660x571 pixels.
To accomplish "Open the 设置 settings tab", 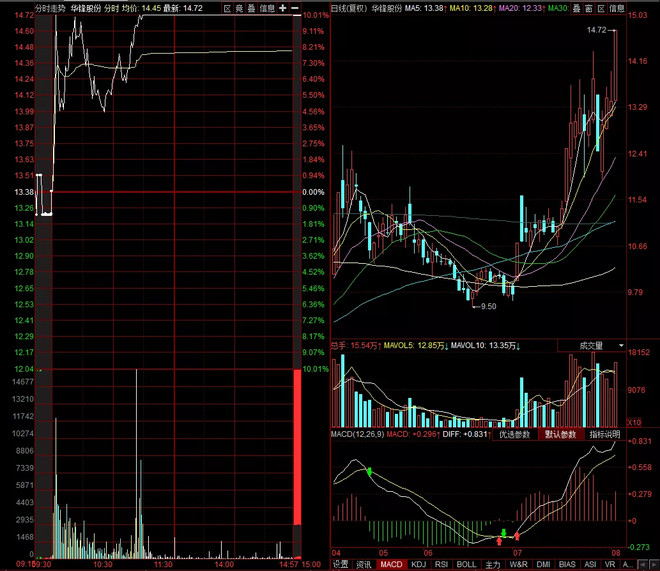I will pos(341,564).
